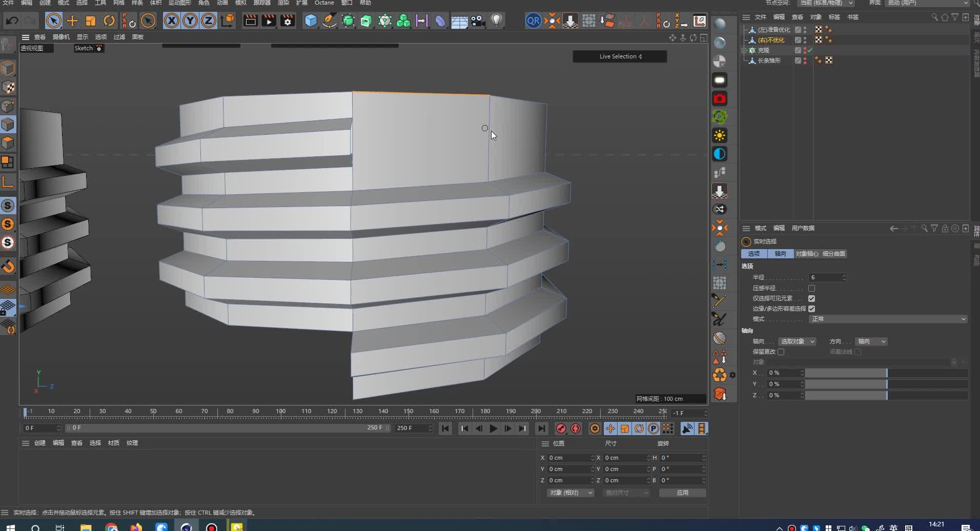Viewport: 980px width, 531px height.
Task: Open the 模式 dropdown showing 正常
Action: pos(888,319)
